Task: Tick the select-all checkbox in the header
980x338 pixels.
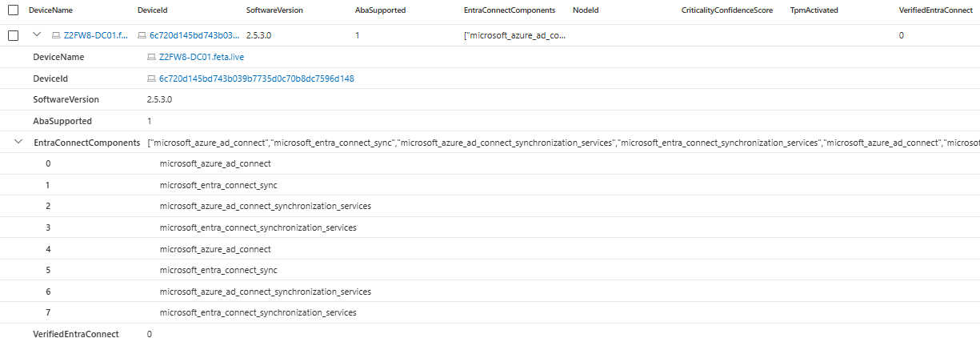Action: tap(13, 10)
